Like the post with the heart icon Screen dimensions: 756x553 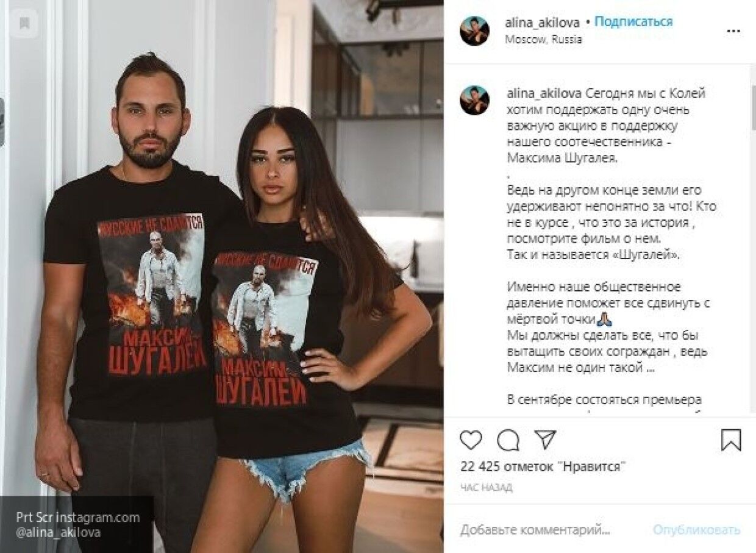[x=471, y=440]
